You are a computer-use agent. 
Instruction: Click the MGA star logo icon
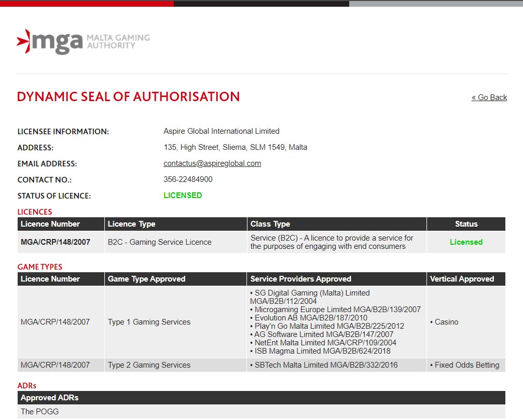coord(24,41)
